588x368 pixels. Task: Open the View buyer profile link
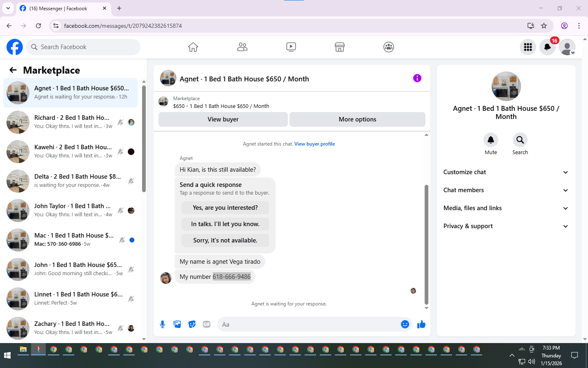pos(314,144)
